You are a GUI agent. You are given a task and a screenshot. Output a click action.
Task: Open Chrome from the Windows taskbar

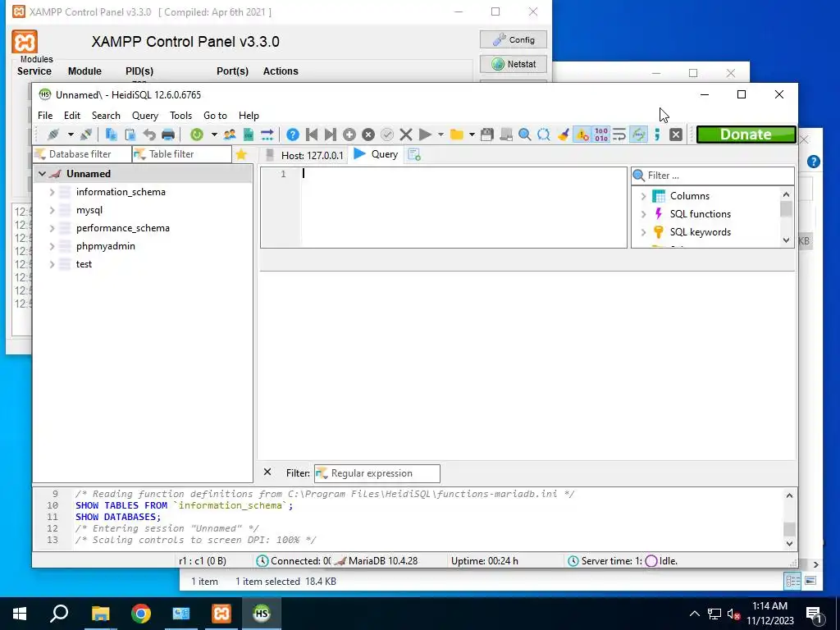tap(141, 614)
